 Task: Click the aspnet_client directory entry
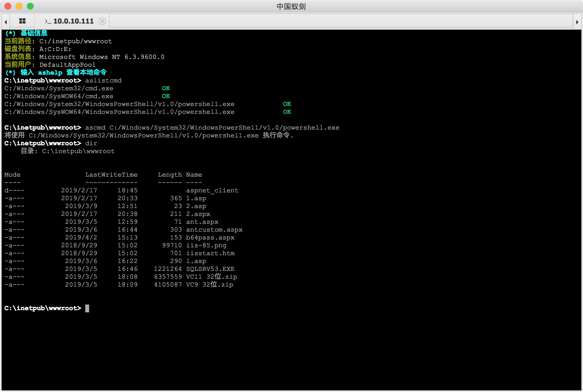click(x=212, y=190)
